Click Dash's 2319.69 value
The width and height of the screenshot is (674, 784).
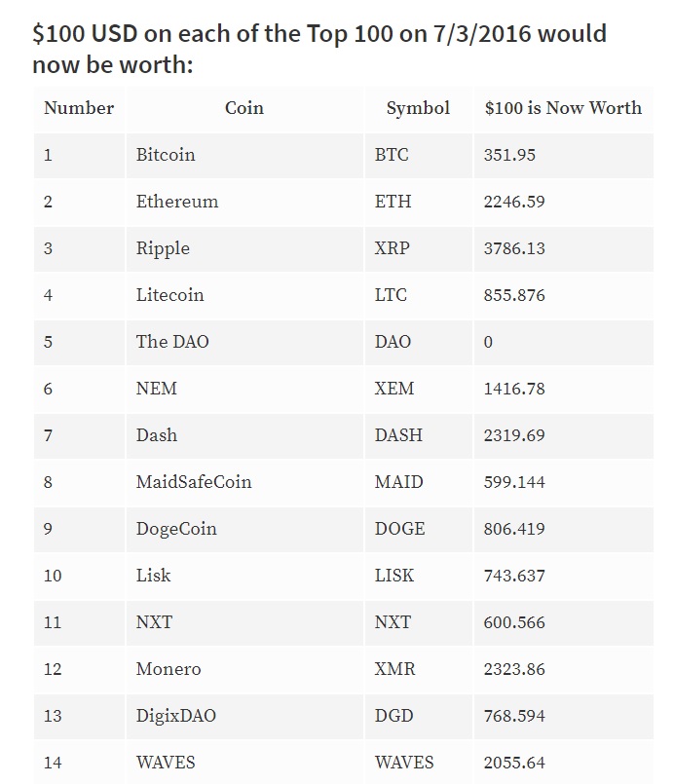point(514,435)
